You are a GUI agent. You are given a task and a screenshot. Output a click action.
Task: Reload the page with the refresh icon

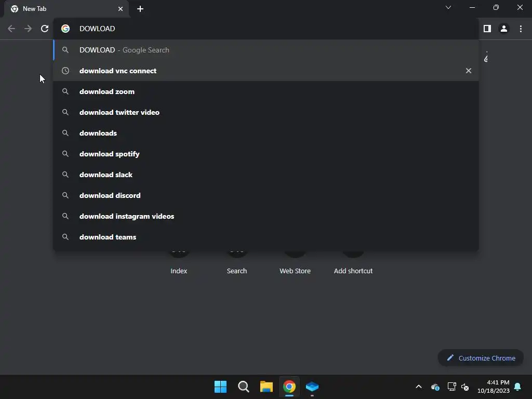coord(45,29)
